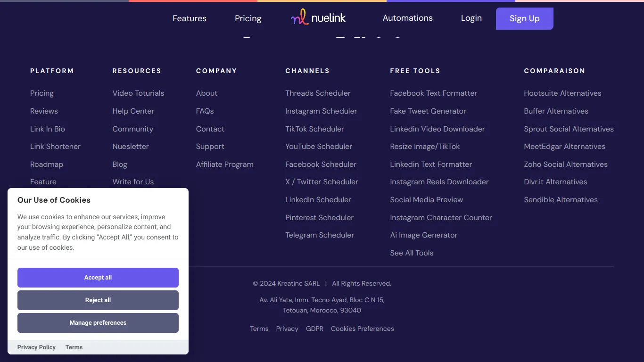Click the Sign Up button
The image size is (644, 362).
click(525, 18)
